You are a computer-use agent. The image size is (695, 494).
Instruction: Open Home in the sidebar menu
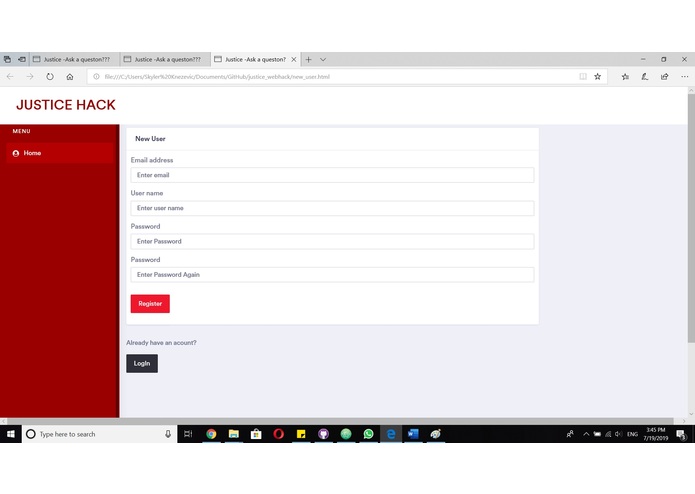(x=60, y=153)
